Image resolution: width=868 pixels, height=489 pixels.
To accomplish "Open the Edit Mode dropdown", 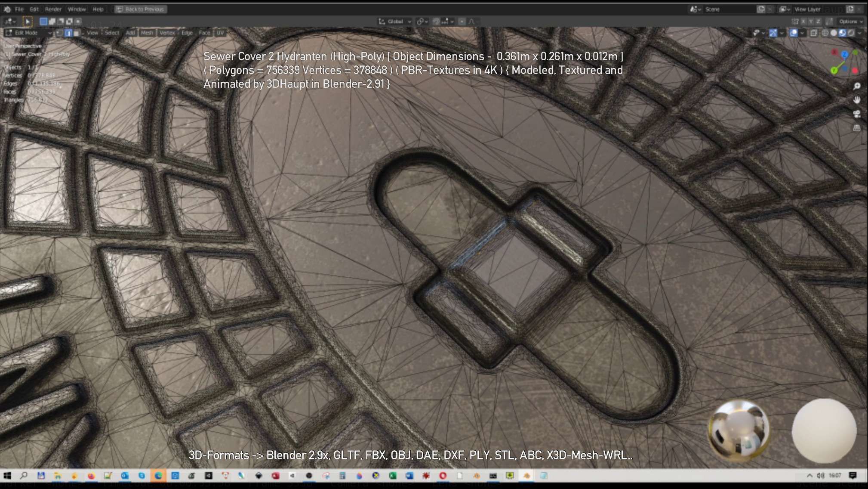I will 28,33.
